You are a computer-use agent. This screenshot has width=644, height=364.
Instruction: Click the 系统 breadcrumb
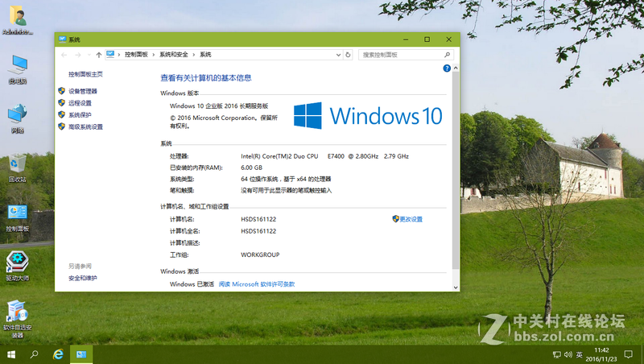coord(205,55)
